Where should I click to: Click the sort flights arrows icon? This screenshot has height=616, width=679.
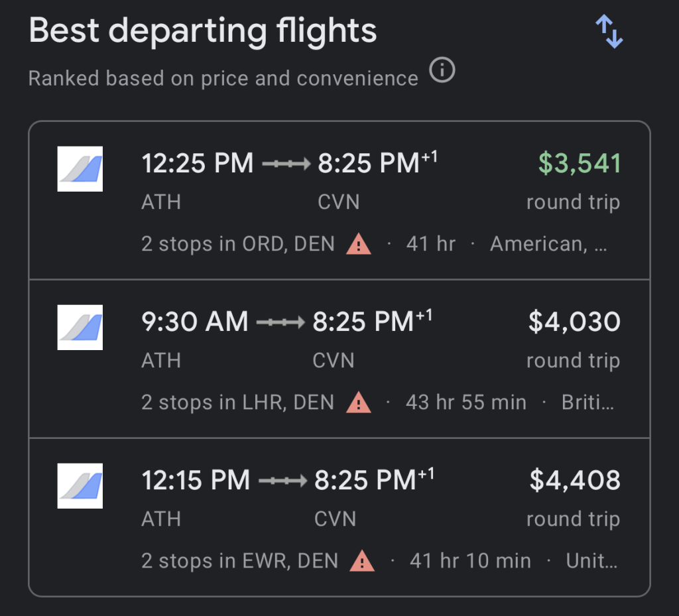(609, 32)
